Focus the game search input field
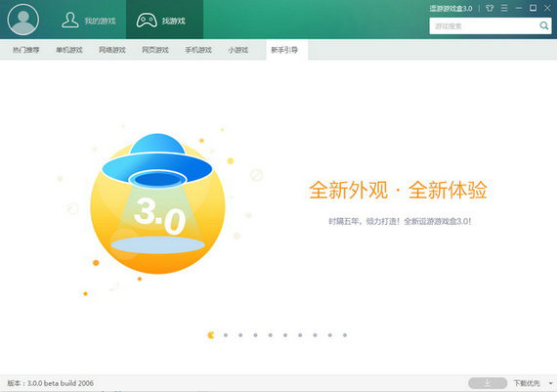Viewport: 559px width, 392px height. 484,26
